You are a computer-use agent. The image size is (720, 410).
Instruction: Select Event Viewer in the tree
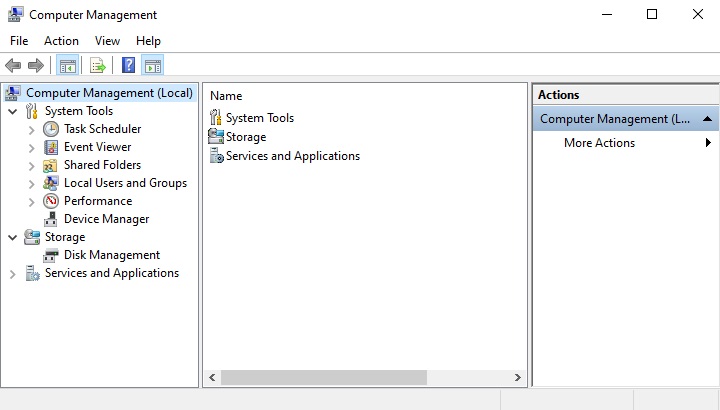click(x=97, y=147)
